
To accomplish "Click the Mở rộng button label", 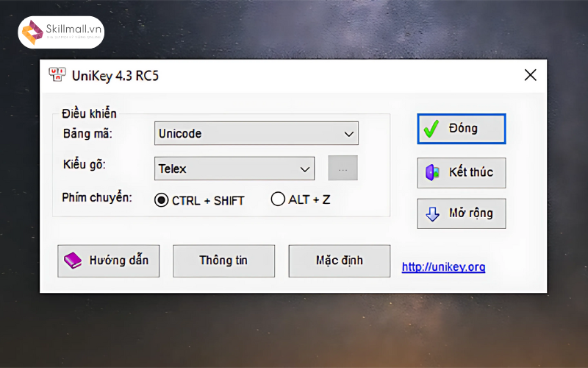I will [471, 213].
